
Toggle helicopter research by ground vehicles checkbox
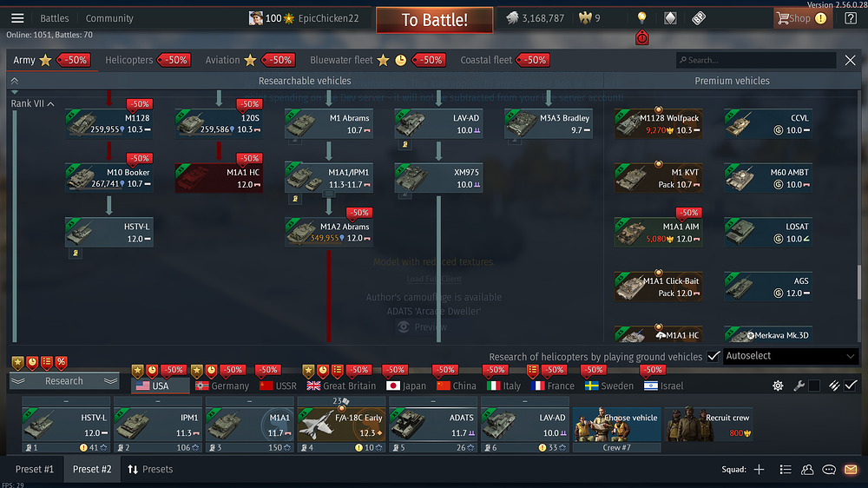click(713, 356)
